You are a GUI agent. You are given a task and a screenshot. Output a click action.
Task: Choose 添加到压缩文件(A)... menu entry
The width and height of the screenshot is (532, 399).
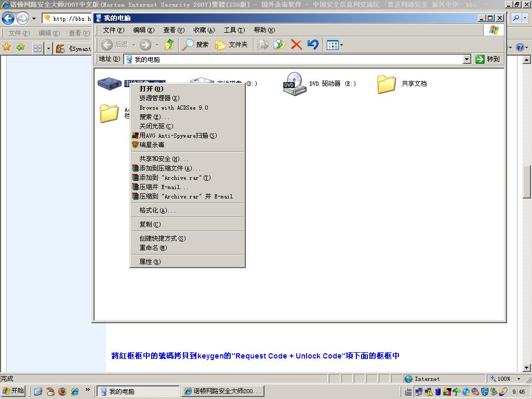pyautogui.click(x=187, y=168)
